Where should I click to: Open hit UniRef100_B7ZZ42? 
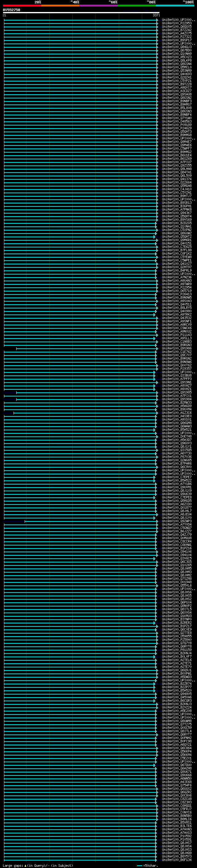(x=177, y=30)
